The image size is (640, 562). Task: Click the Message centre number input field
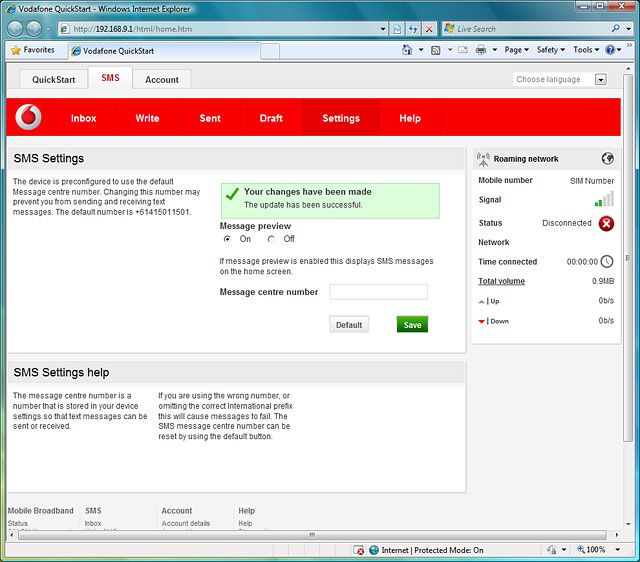[x=378, y=292]
